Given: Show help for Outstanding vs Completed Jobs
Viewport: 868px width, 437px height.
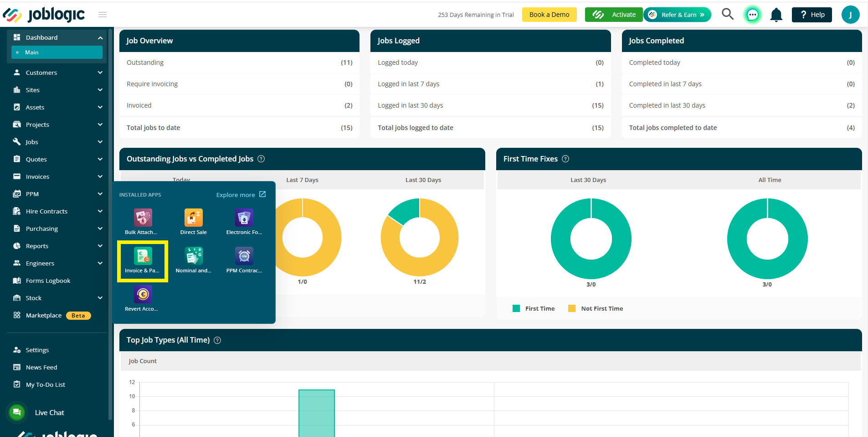Looking at the screenshot, I should [x=261, y=159].
